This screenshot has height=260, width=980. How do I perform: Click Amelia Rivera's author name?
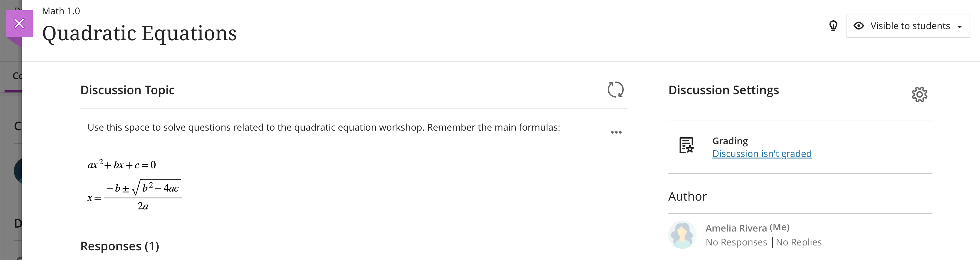point(737,227)
